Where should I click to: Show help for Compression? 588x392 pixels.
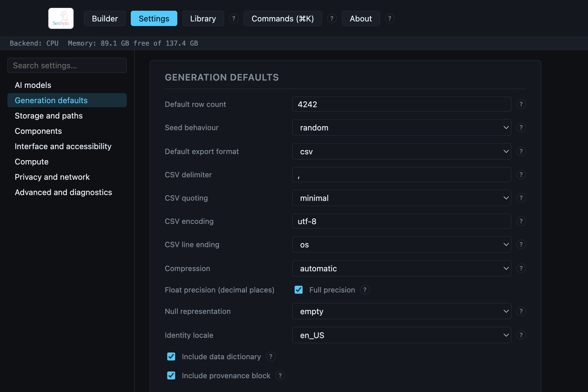(521, 268)
